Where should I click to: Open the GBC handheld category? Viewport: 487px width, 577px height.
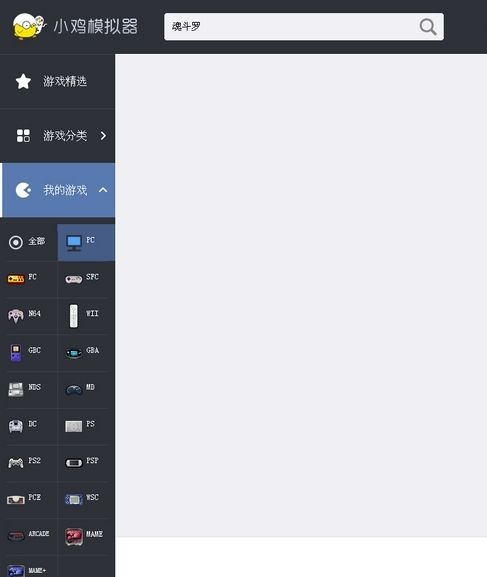(x=29, y=353)
